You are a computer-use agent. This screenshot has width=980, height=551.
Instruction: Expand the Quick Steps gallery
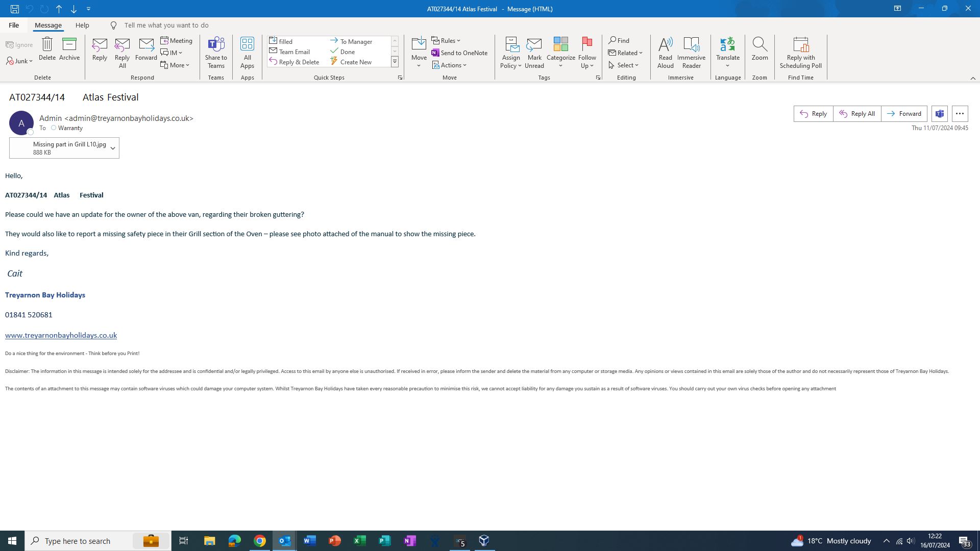tap(395, 62)
